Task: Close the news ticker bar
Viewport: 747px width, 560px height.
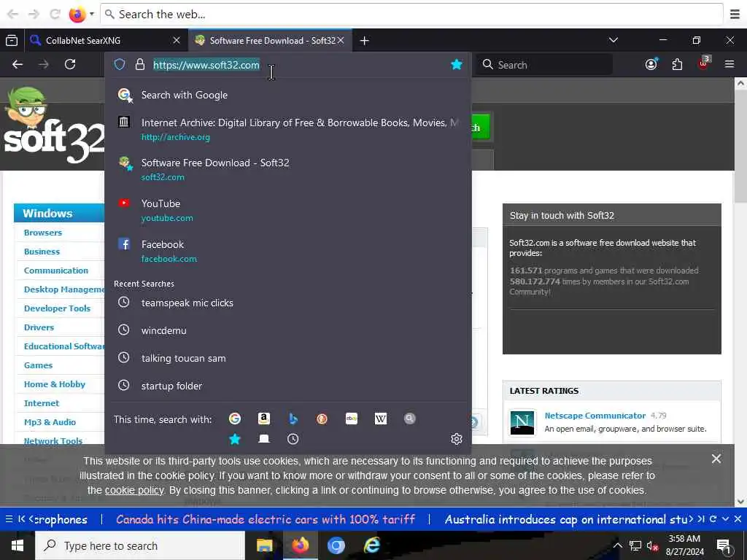Action: [738, 519]
